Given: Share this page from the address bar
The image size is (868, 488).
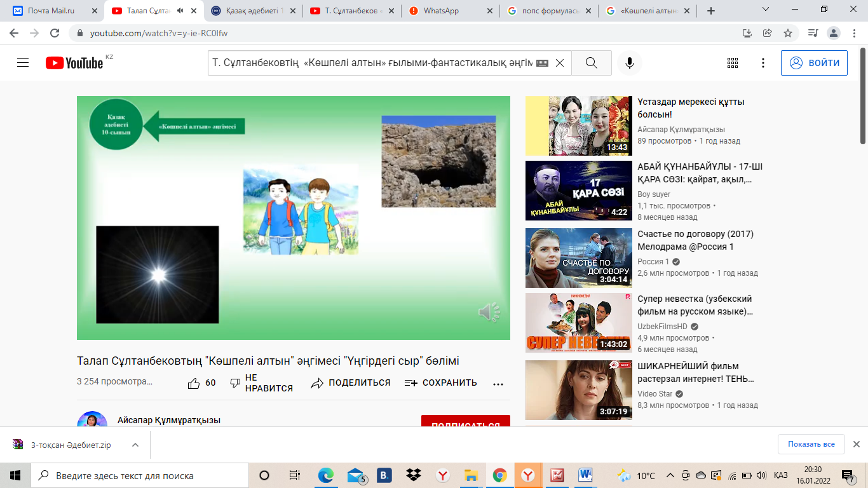Looking at the screenshot, I should (x=768, y=33).
